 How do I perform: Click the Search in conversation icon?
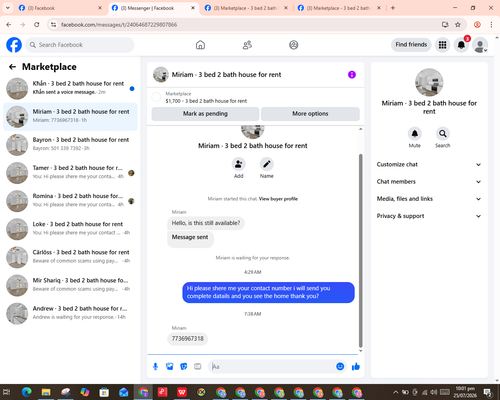443,134
